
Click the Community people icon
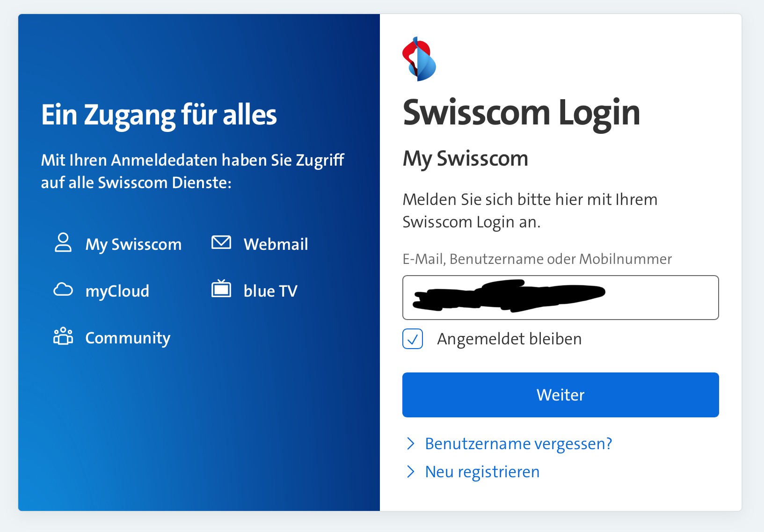(63, 336)
